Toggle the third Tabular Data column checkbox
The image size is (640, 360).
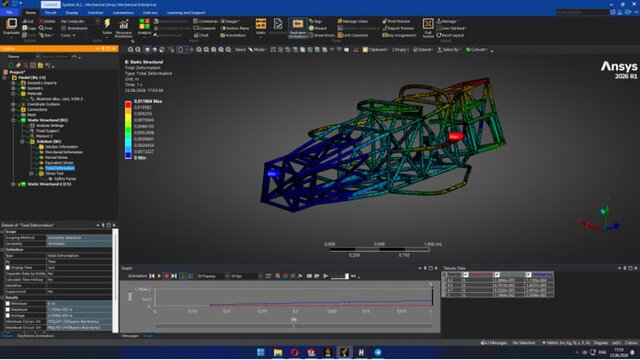pos(497,275)
